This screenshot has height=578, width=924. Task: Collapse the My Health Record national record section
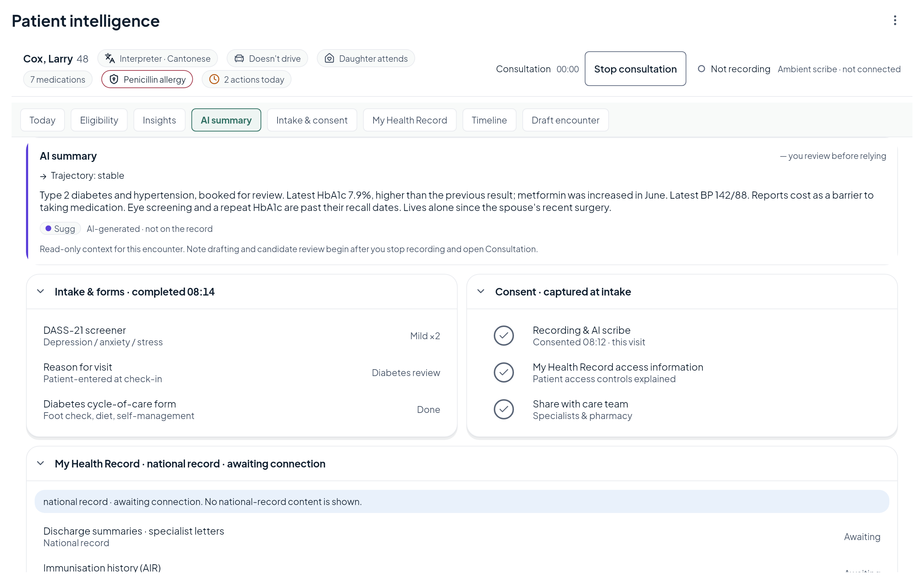click(40, 463)
